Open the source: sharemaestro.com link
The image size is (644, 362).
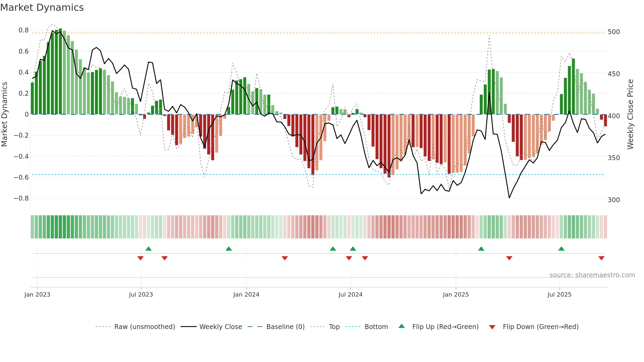point(592,275)
